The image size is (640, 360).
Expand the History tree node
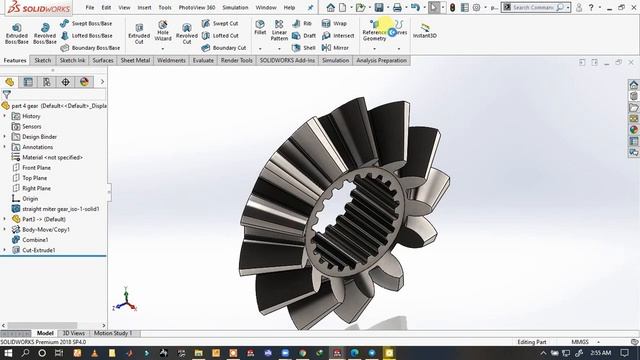[x=5, y=116]
